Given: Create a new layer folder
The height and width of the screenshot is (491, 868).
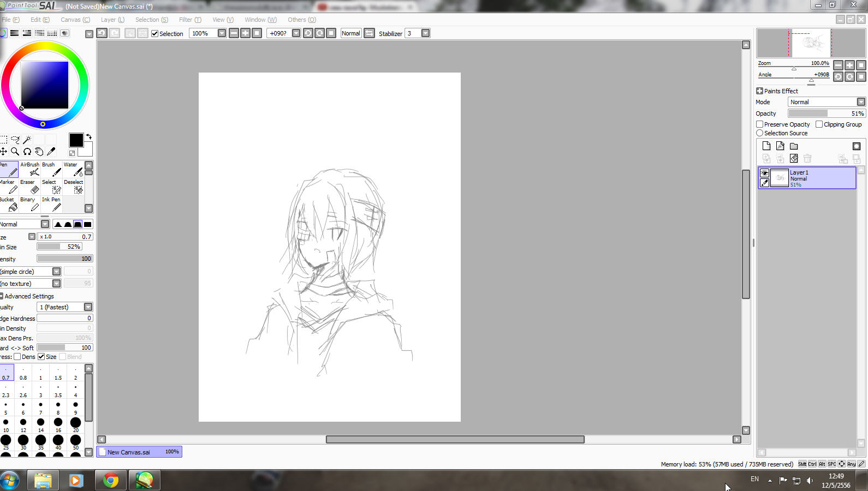Looking at the screenshot, I should (794, 146).
